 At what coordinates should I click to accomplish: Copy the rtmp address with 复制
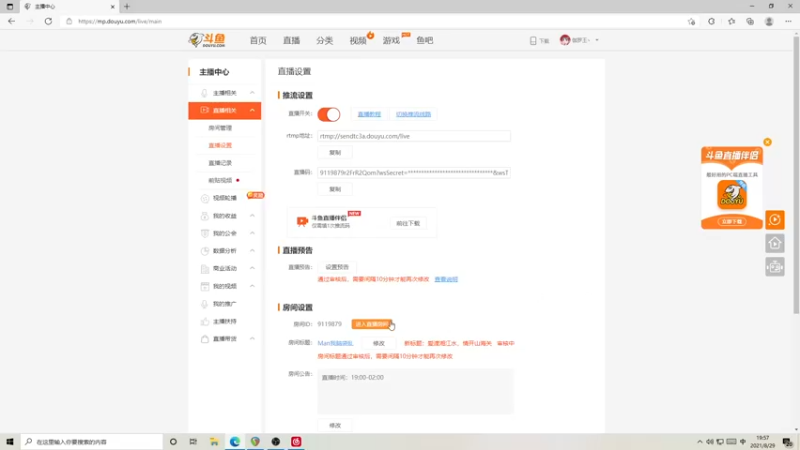pyautogui.click(x=335, y=153)
